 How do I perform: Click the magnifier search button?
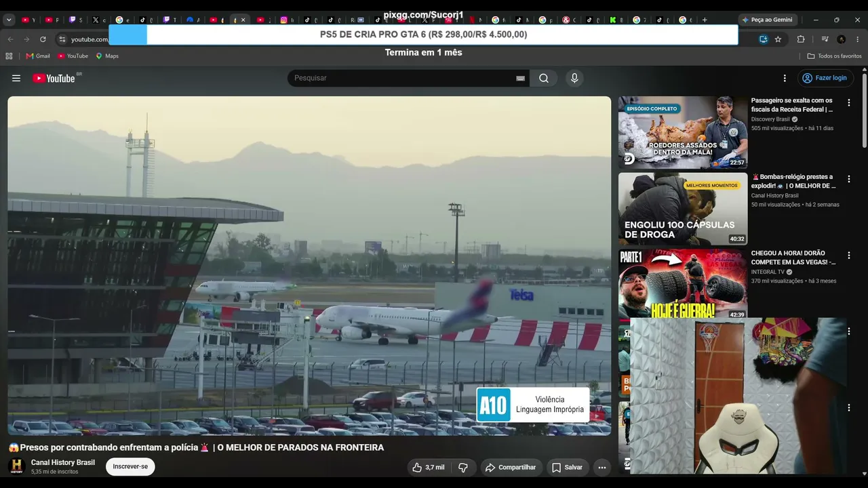[x=544, y=78]
